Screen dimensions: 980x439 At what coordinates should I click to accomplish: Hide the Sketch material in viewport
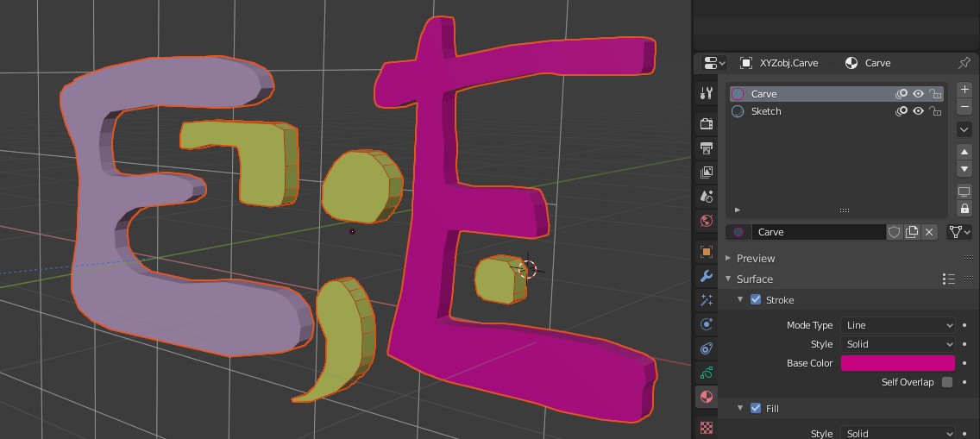pyautogui.click(x=918, y=111)
